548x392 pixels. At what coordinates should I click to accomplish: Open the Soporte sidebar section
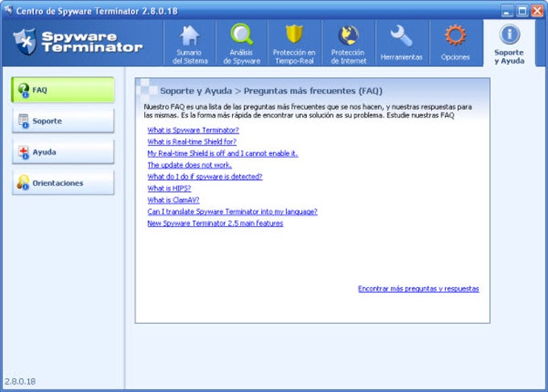coord(63,121)
